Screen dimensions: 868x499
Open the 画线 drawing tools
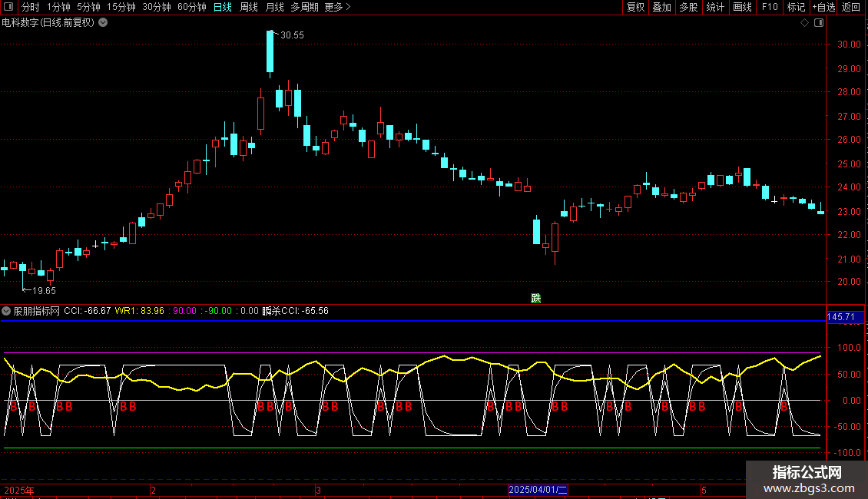[742, 8]
